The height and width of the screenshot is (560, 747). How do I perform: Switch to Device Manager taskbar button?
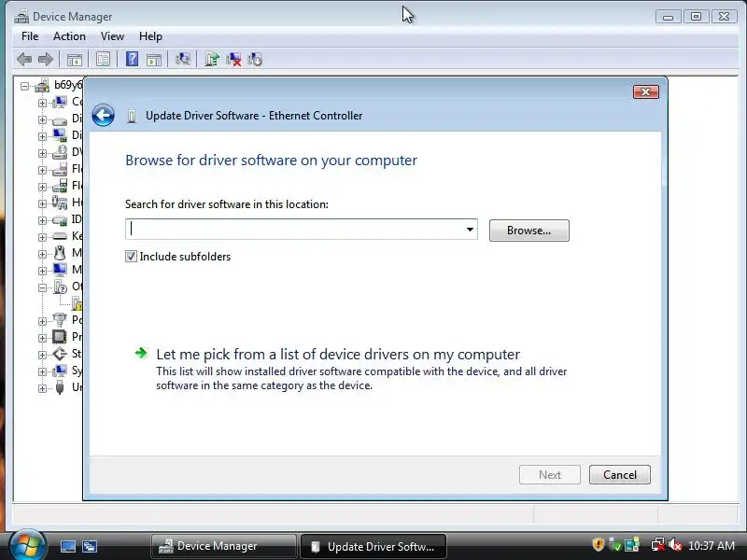pyautogui.click(x=223, y=546)
